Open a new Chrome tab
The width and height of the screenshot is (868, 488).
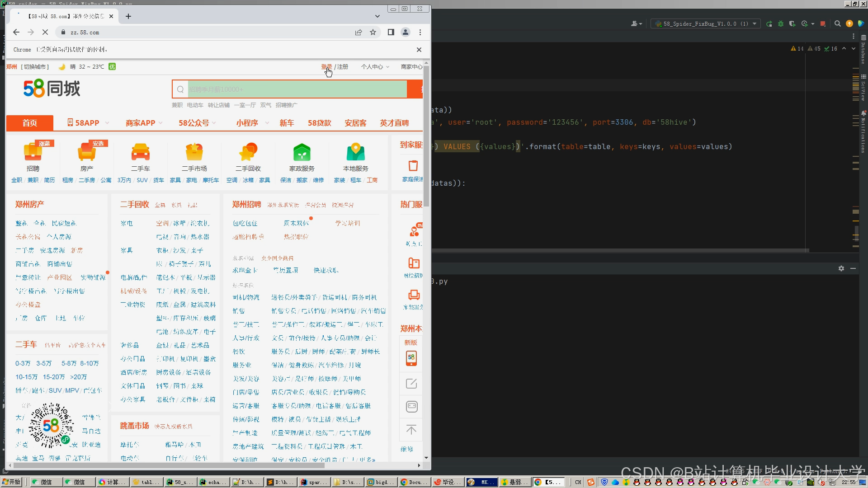point(128,16)
